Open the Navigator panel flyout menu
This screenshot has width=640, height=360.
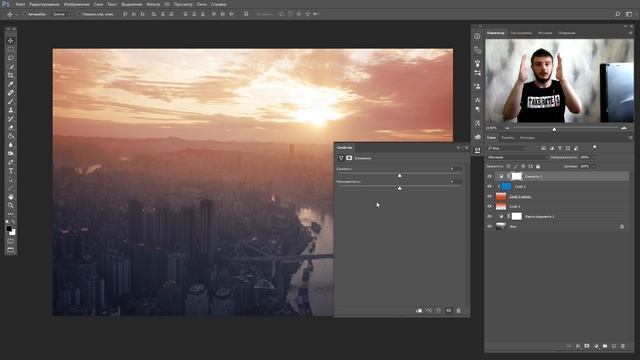[630, 33]
